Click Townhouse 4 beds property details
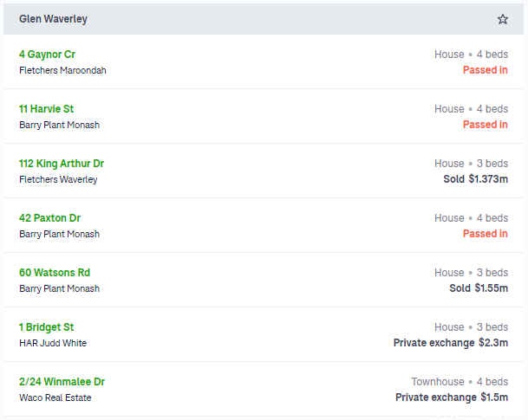 tap(460, 382)
